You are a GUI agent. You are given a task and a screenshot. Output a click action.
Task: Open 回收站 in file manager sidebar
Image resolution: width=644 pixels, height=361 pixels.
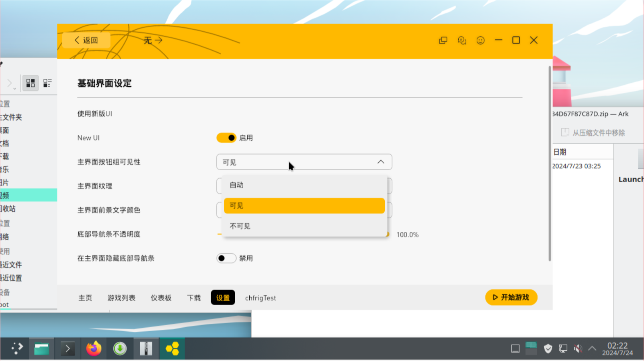tap(28, 209)
